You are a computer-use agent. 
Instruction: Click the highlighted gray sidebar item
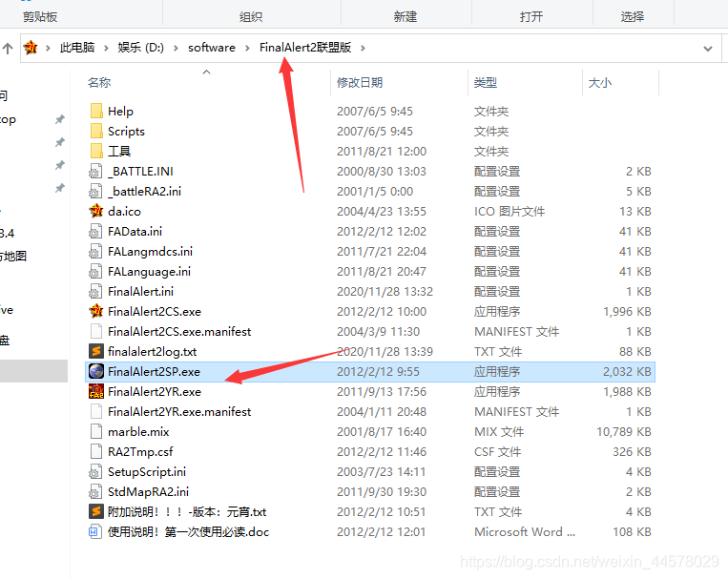tap(34, 371)
